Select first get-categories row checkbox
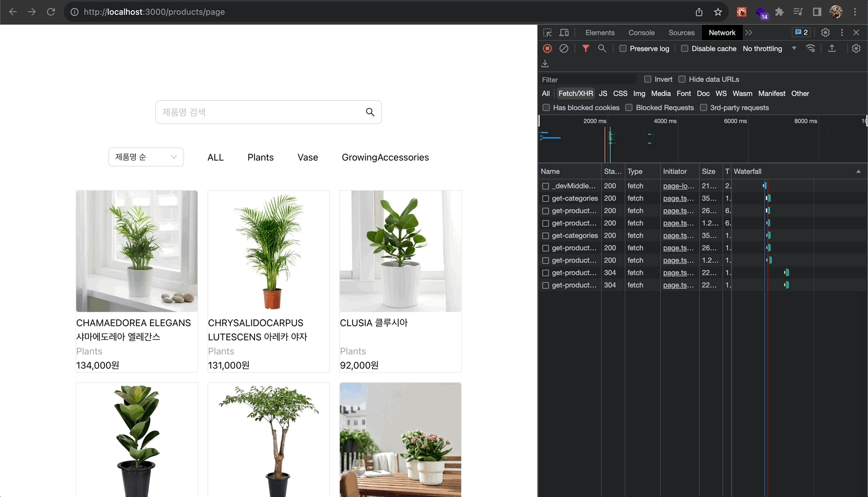Viewport: 868px width, 497px height. [x=546, y=198]
